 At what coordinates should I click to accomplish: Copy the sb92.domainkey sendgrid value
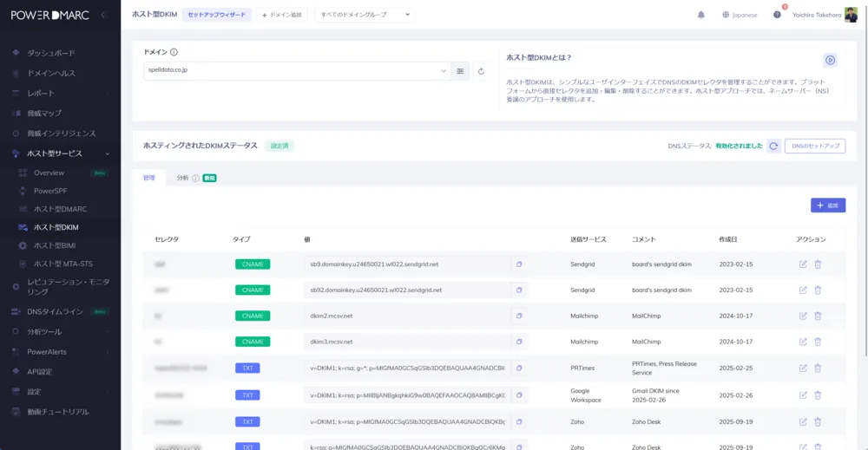(519, 290)
